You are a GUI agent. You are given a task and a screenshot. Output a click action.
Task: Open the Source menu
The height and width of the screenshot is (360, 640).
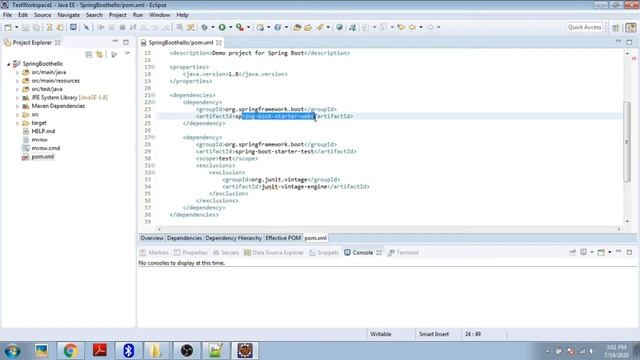42,15
